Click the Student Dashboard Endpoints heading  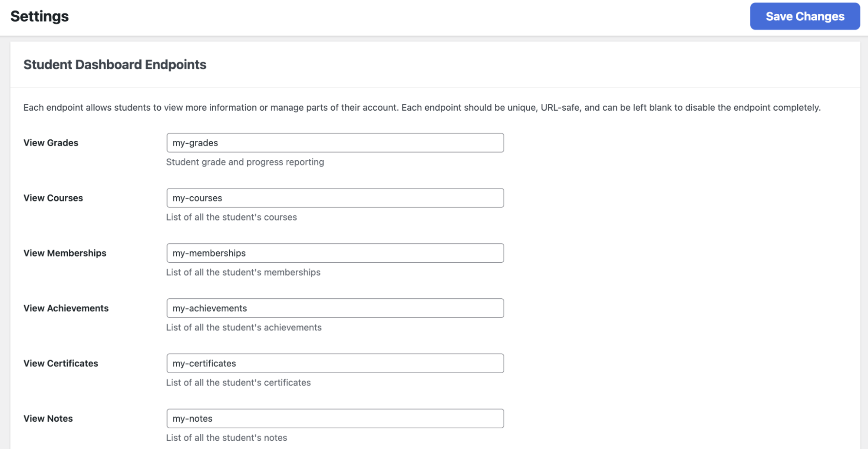click(115, 64)
